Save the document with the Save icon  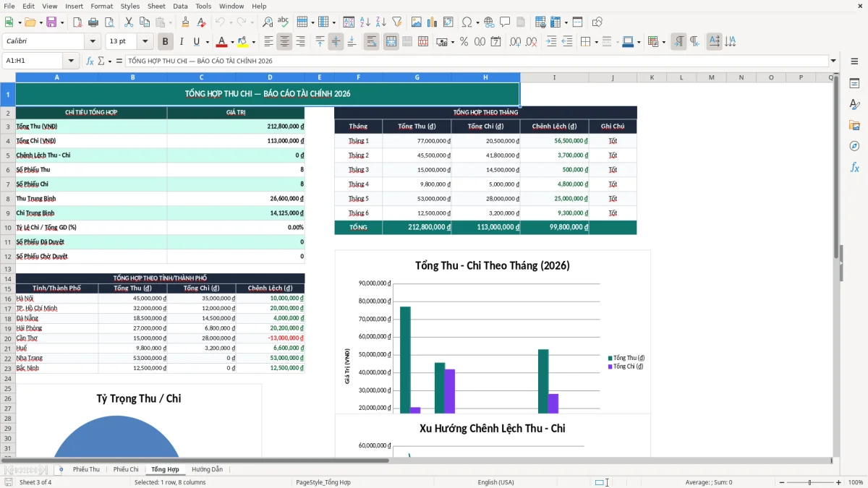[51, 22]
